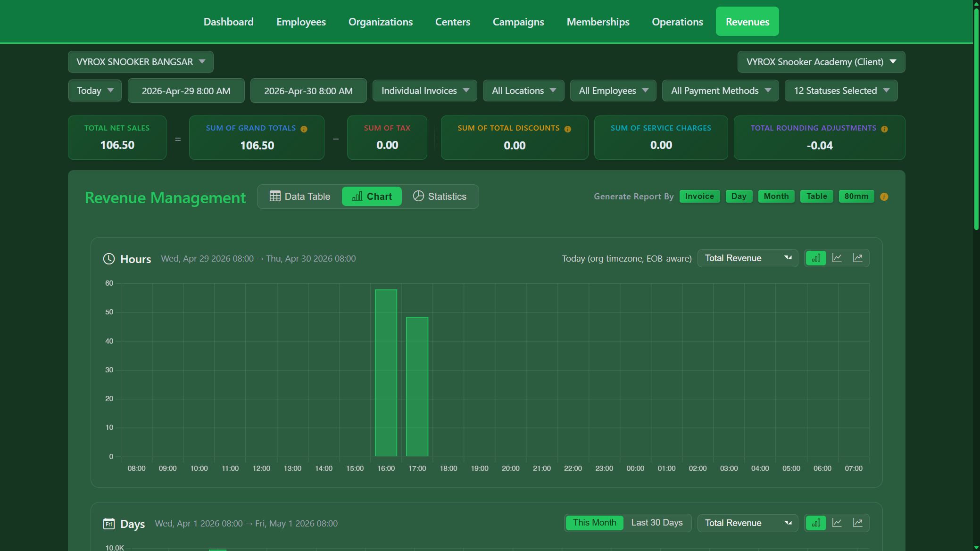Click the Total Net Sales 106.50 card

(x=117, y=138)
